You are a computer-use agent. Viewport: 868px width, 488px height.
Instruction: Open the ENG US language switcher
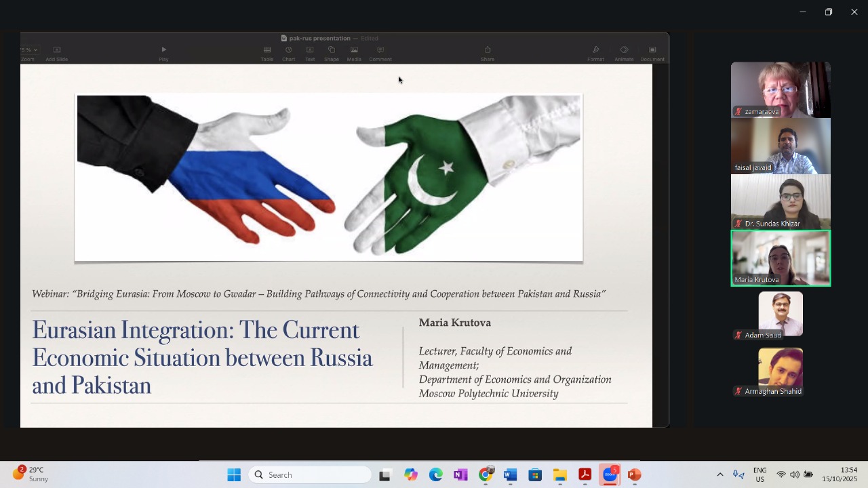pos(759,474)
